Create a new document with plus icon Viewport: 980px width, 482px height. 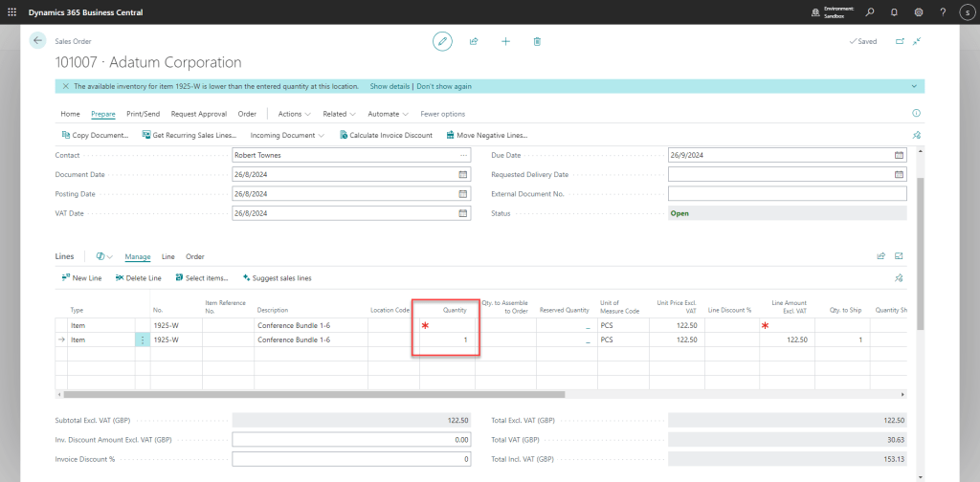[505, 41]
